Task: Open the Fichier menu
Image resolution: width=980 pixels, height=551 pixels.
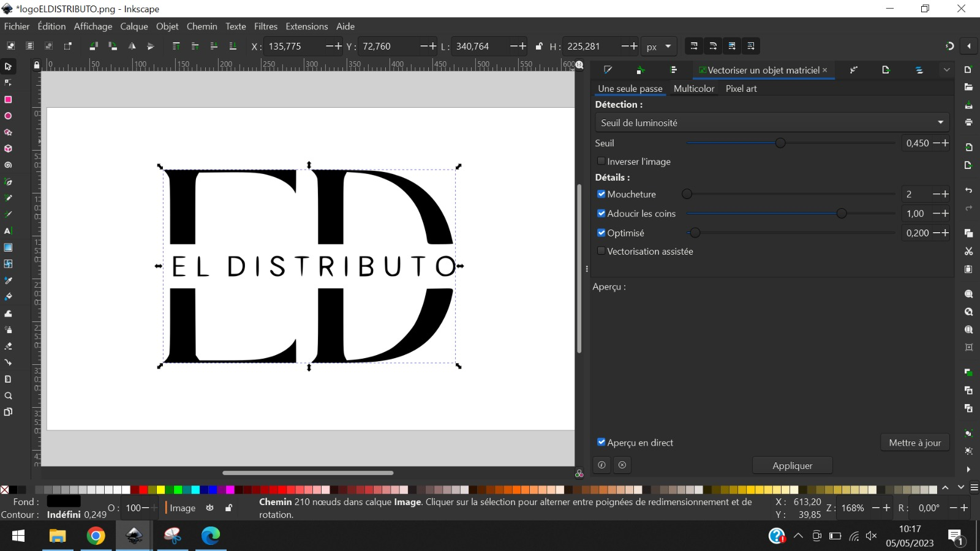Action: (x=17, y=26)
